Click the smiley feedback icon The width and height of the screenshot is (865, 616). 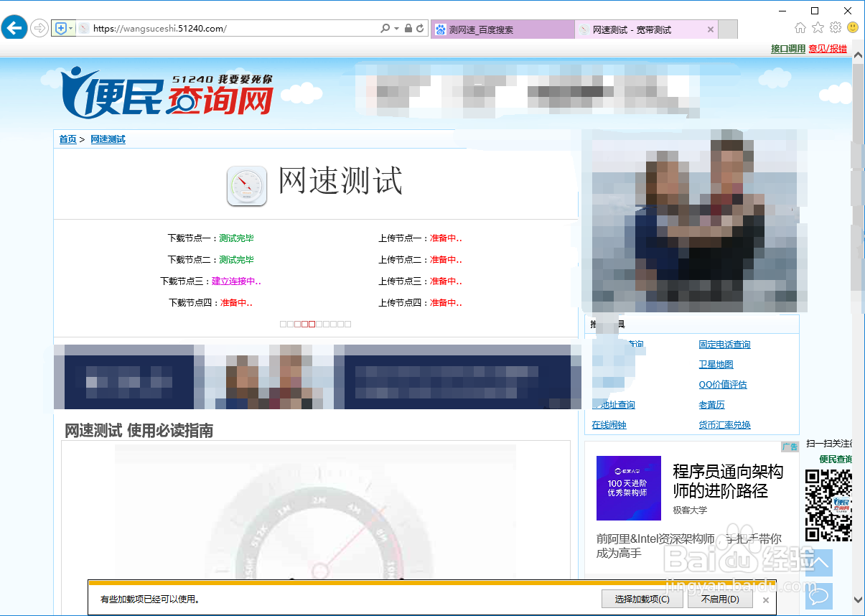click(853, 28)
